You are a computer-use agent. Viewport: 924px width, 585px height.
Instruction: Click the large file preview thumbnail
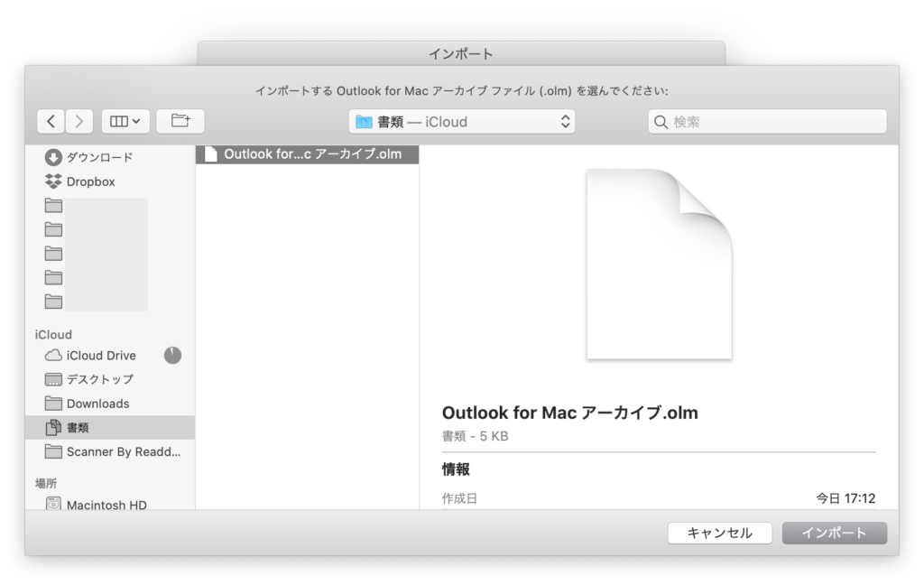coord(660,265)
